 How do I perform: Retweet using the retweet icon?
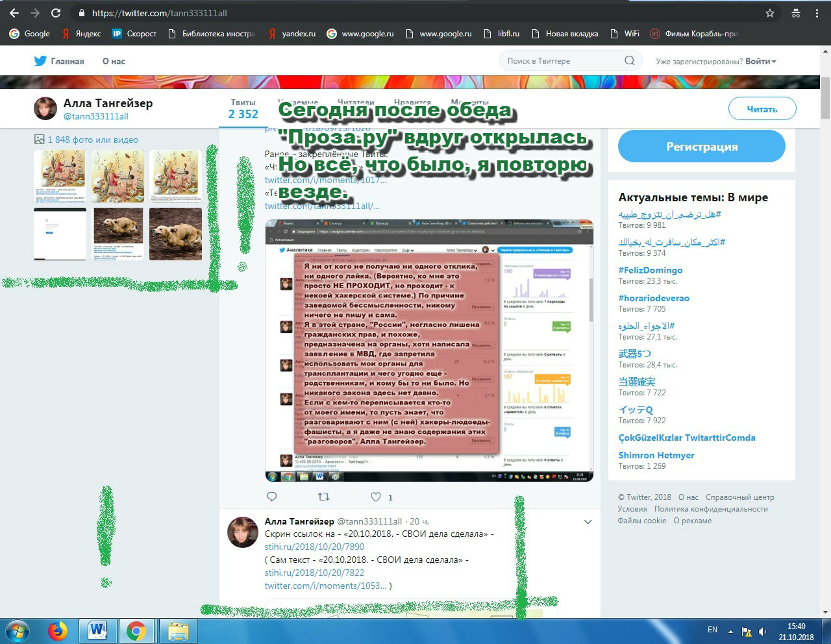tap(323, 497)
